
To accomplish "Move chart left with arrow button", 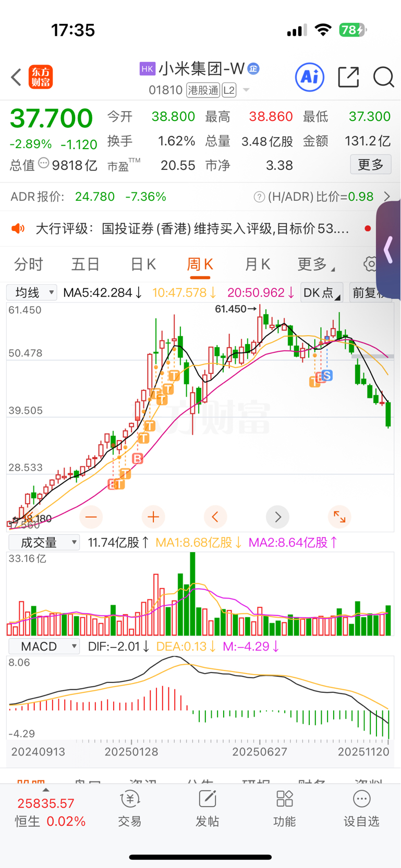I will pos(215,517).
